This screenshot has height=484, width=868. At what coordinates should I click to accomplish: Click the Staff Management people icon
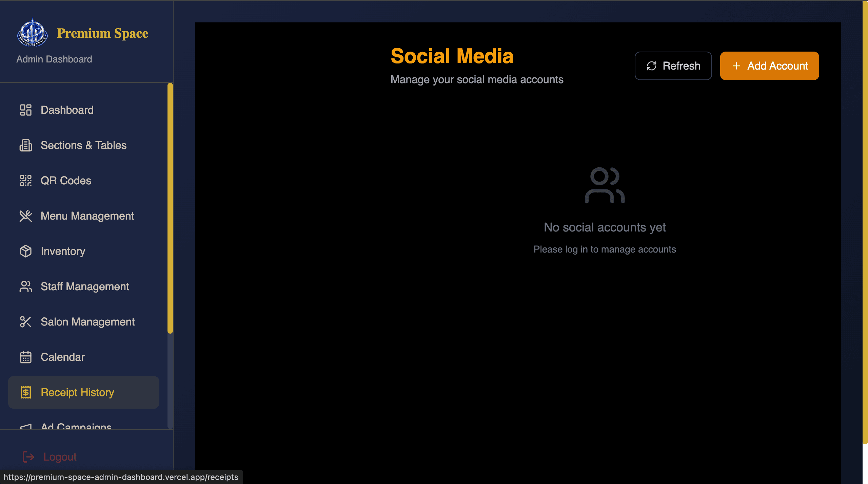[26, 286]
